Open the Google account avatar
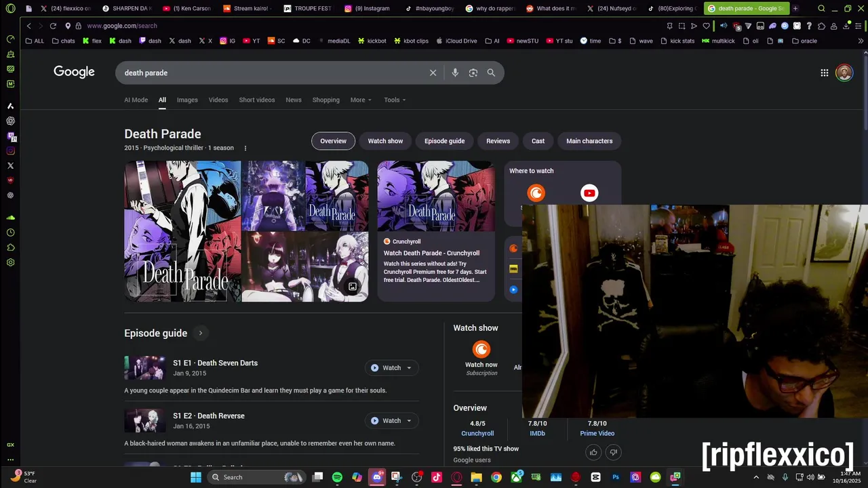Image resolution: width=868 pixels, height=488 pixels. (844, 73)
